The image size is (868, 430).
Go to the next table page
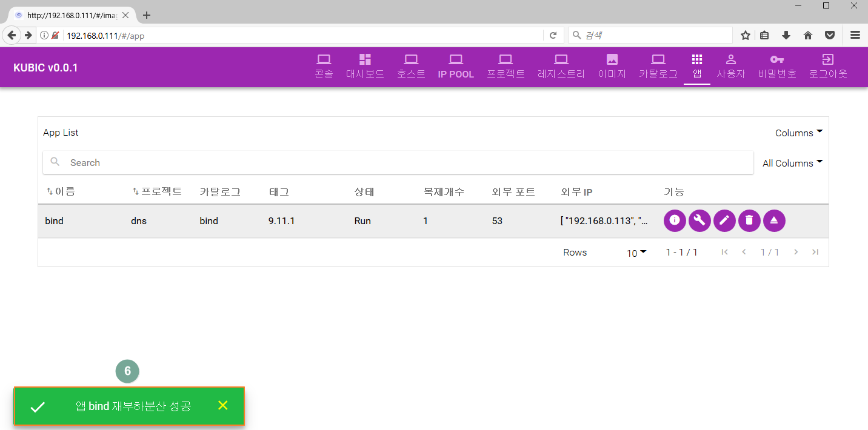796,252
